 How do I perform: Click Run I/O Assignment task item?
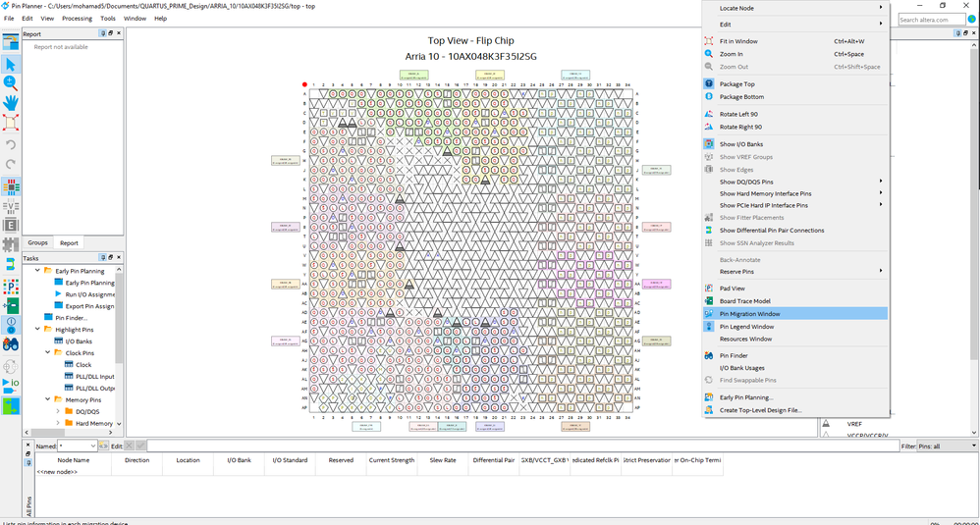click(x=90, y=294)
